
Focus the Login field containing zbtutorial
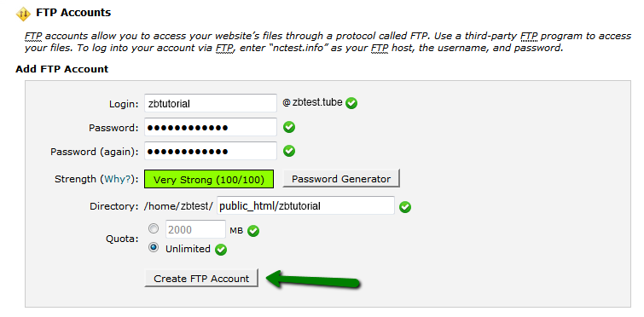click(211, 103)
